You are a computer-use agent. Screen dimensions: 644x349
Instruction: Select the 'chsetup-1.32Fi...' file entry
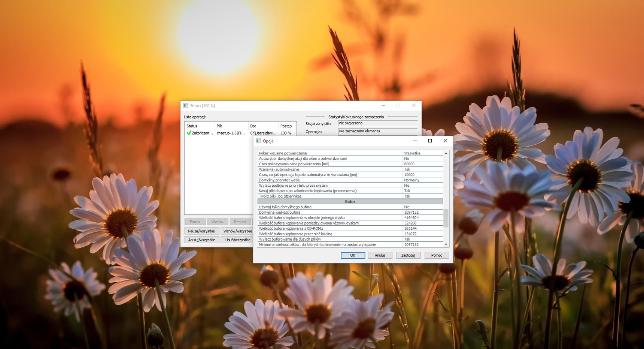pyautogui.click(x=231, y=133)
